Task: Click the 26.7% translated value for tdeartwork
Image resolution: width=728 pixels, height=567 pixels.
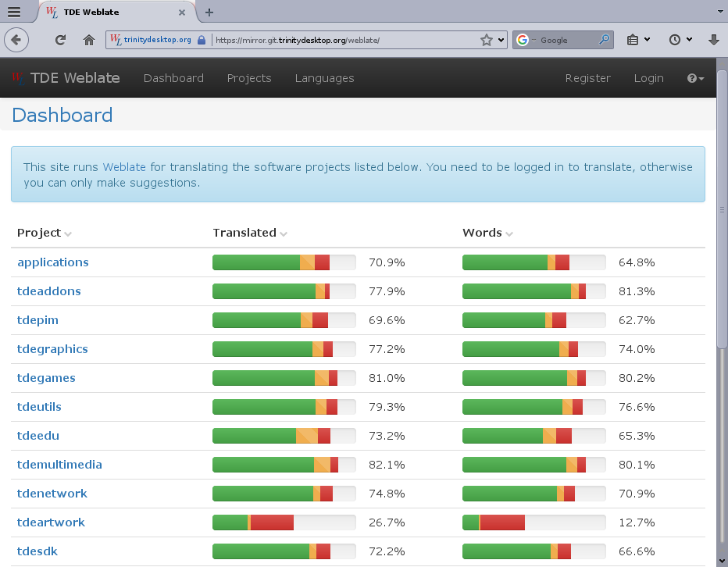Action: pos(387,522)
